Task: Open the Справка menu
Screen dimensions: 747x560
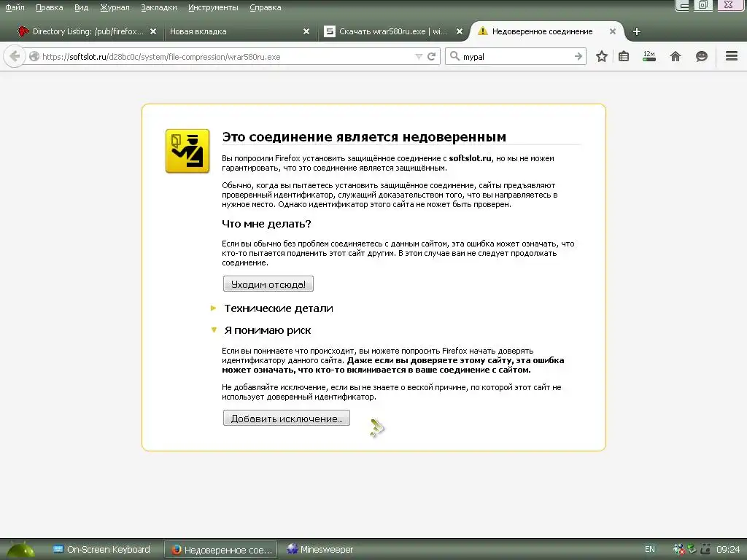Action: (265, 7)
